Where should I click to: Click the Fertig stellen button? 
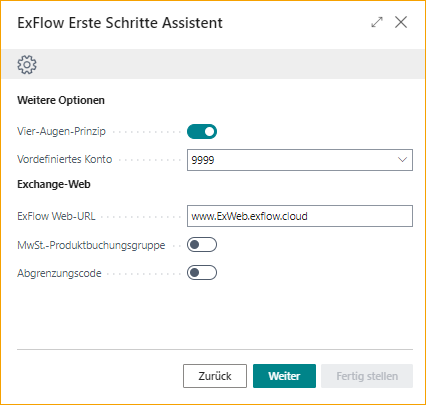click(367, 376)
